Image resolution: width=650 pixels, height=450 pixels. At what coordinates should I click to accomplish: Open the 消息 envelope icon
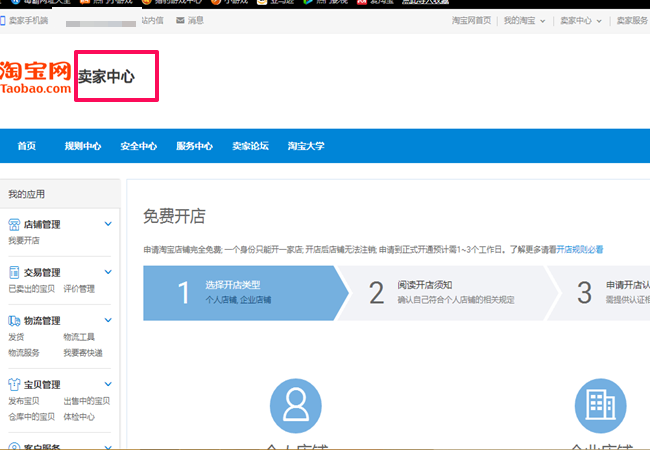coord(180,20)
